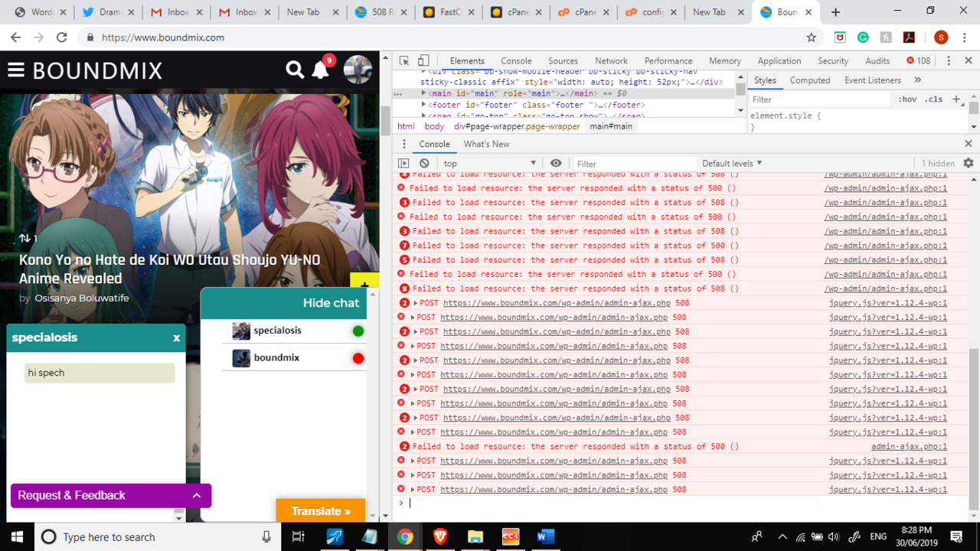The height and width of the screenshot is (551, 980).
Task: Click the Grammarly extension icon
Action: click(863, 37)
